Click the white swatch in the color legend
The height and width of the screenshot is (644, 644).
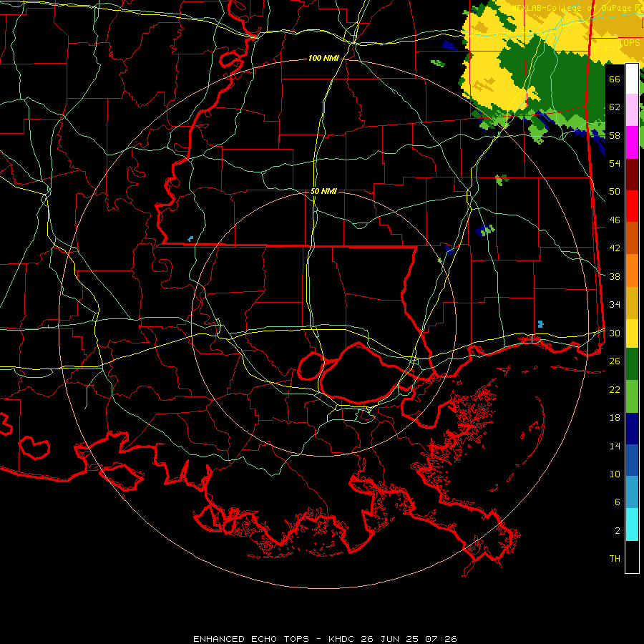click(x=632, y=79)
